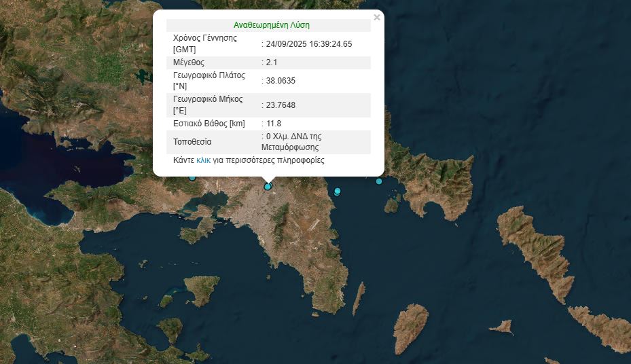Screen dimensions: 631x364
Task: Click the location text '0 Χλμ. ΔΝΔ της Μεταμόρφωσης'
Action: pyautogui.click(x=292, y=142)
